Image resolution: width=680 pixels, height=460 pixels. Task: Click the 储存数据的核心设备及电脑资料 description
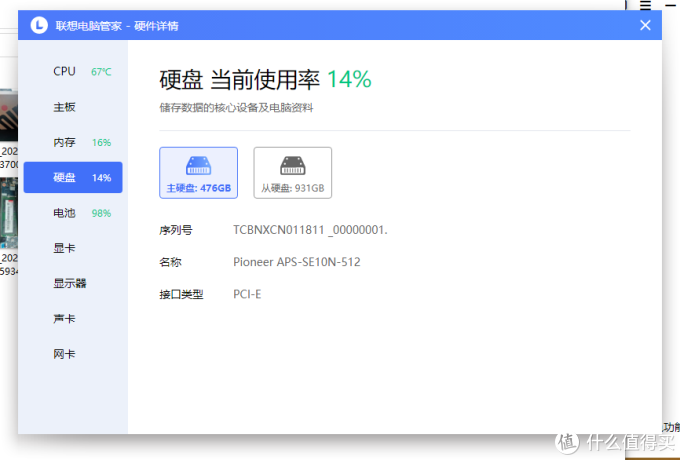point(236,108)
